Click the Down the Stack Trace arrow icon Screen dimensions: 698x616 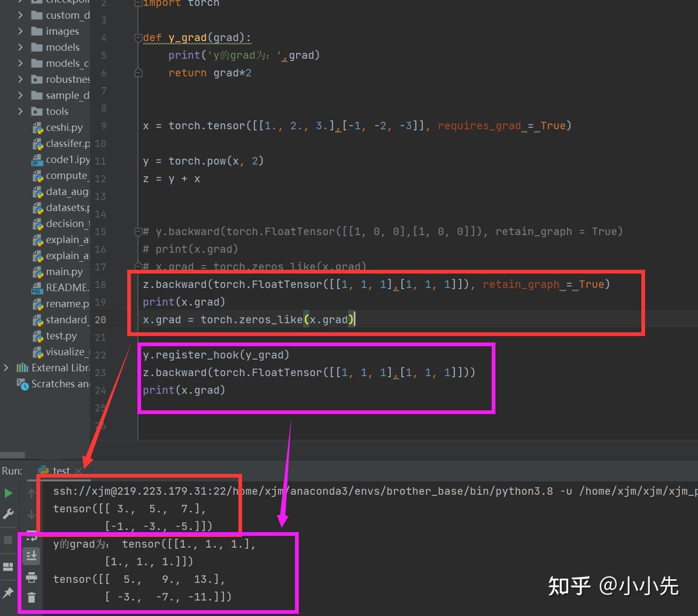coord(32,514)
